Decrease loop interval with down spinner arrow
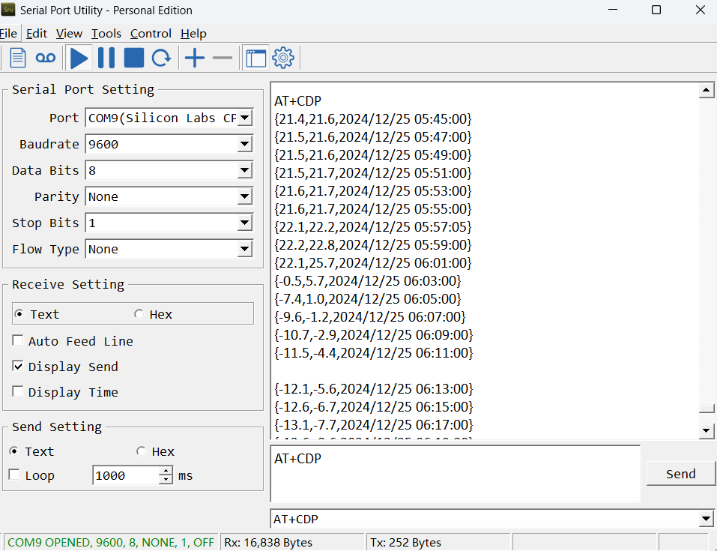 [166, 480]
